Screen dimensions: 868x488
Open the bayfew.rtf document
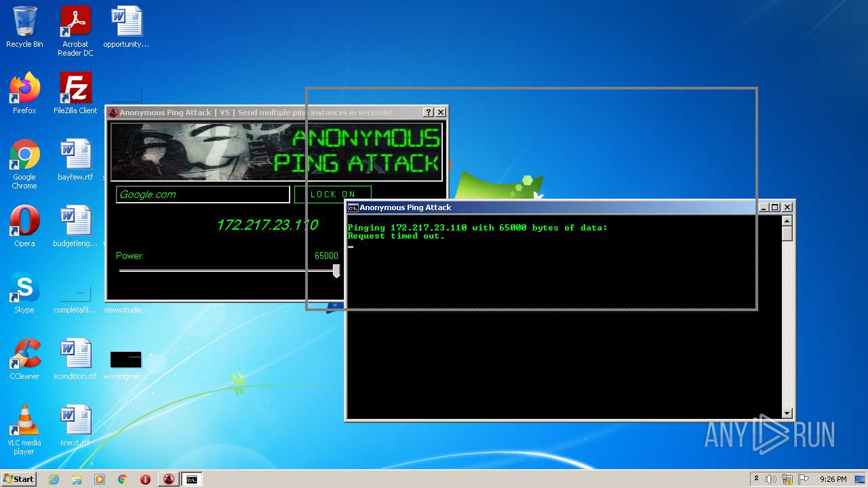(75, 161)
